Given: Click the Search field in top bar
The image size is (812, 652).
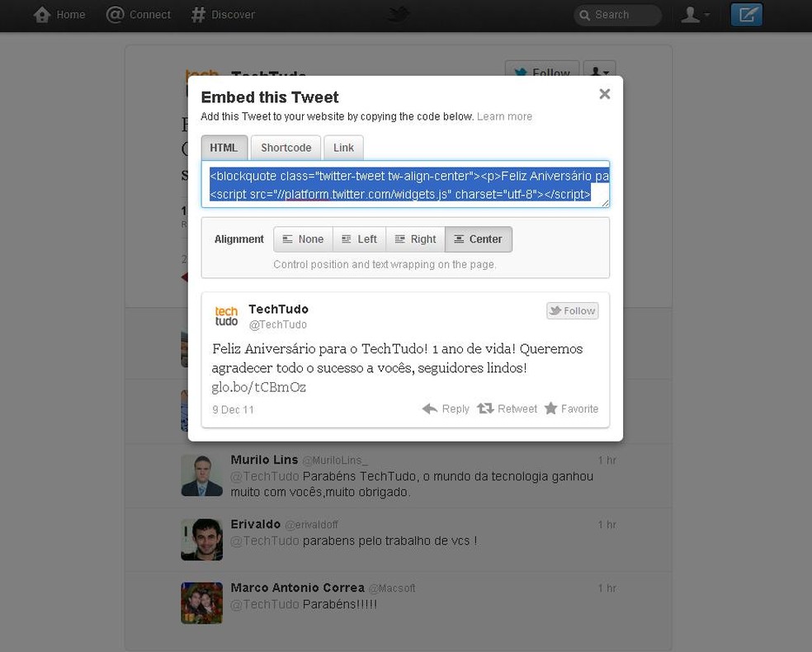Looking at the screenshot, I should pos(617,15).
